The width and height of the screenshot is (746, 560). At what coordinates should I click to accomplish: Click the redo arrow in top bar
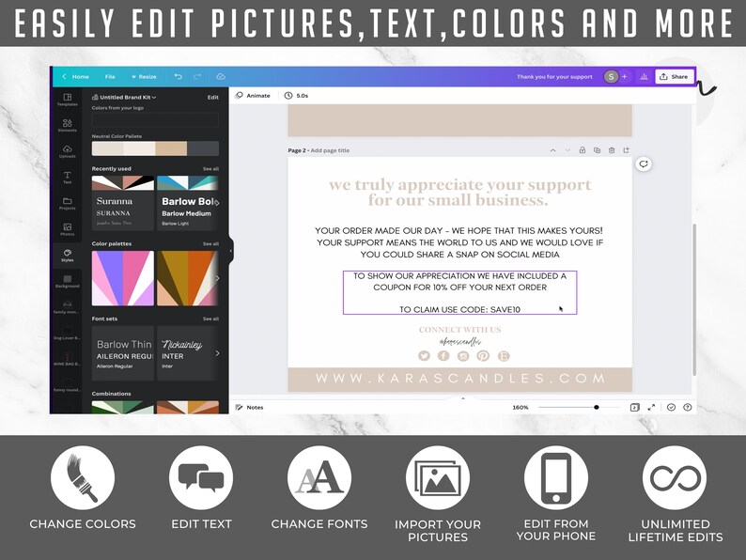coord(197,76)
